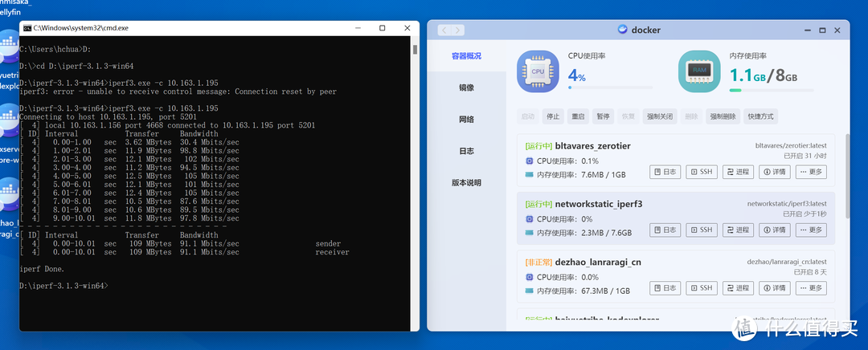View 进程 for networkstatic_iperf3
Screen dimensions: 868x350
pos(738,230)
